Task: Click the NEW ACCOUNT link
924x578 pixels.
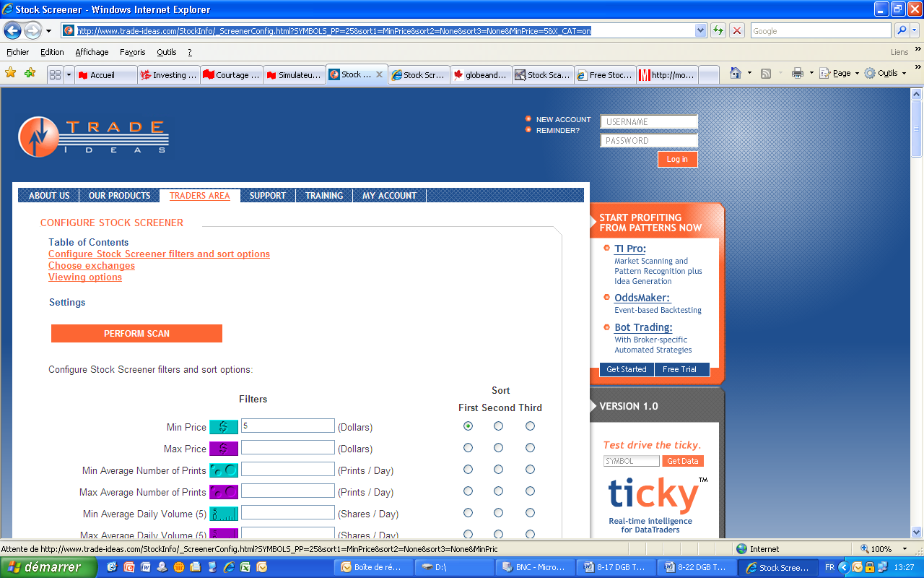Action: 563,120
